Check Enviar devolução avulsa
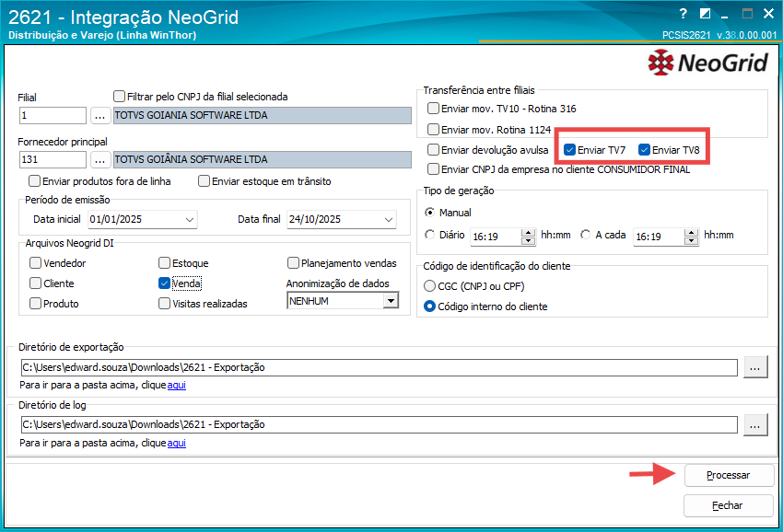The image size is (783, 532). point(434,149)
